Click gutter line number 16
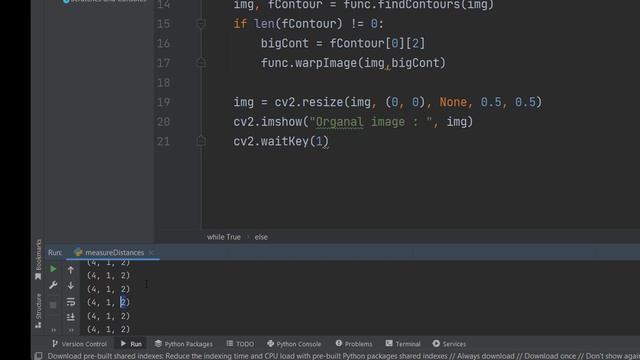640x360 pixels. pyautogui.click(x=163, y=43)
